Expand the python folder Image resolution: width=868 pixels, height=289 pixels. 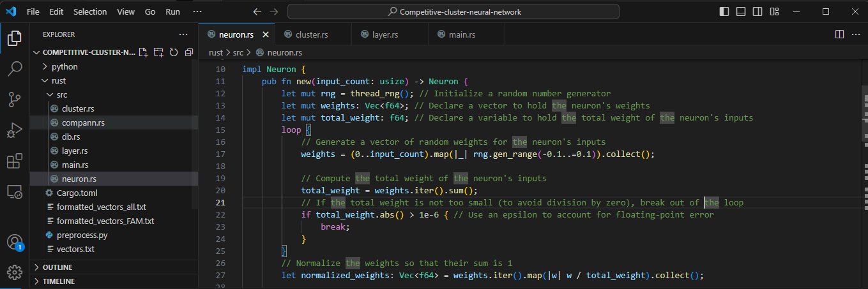(114, 66)
